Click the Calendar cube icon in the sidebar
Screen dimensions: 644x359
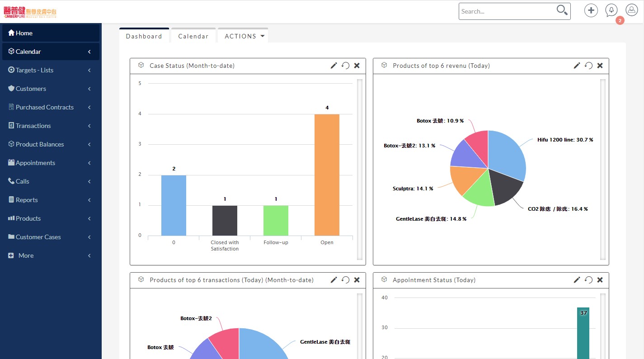tap(11, 52)
